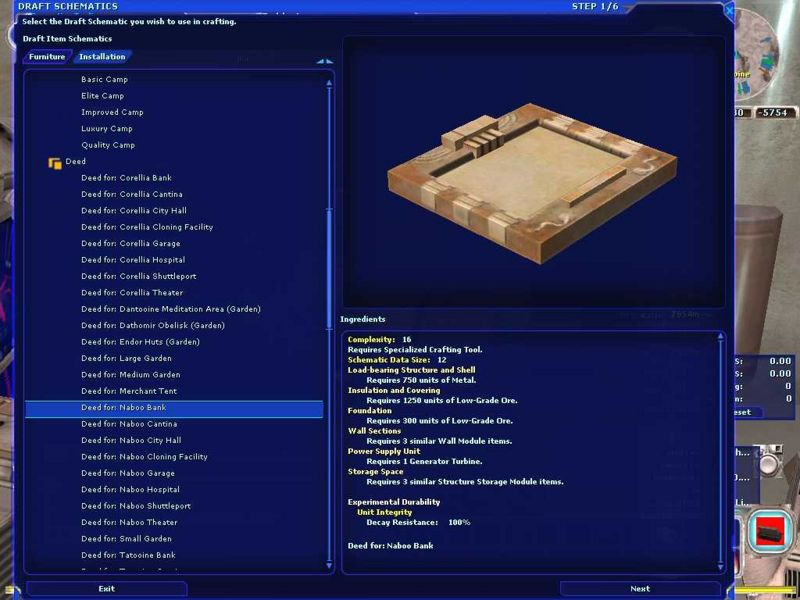The height and width of the screenshot is (600, 800).
Task: Switch to the Furniture tab
Action: (47, 57)
